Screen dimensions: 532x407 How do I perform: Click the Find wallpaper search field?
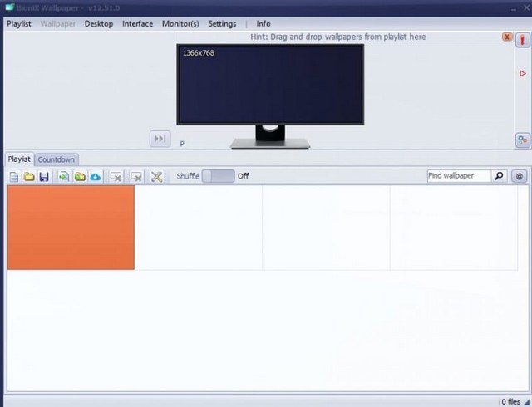point(458,176)
